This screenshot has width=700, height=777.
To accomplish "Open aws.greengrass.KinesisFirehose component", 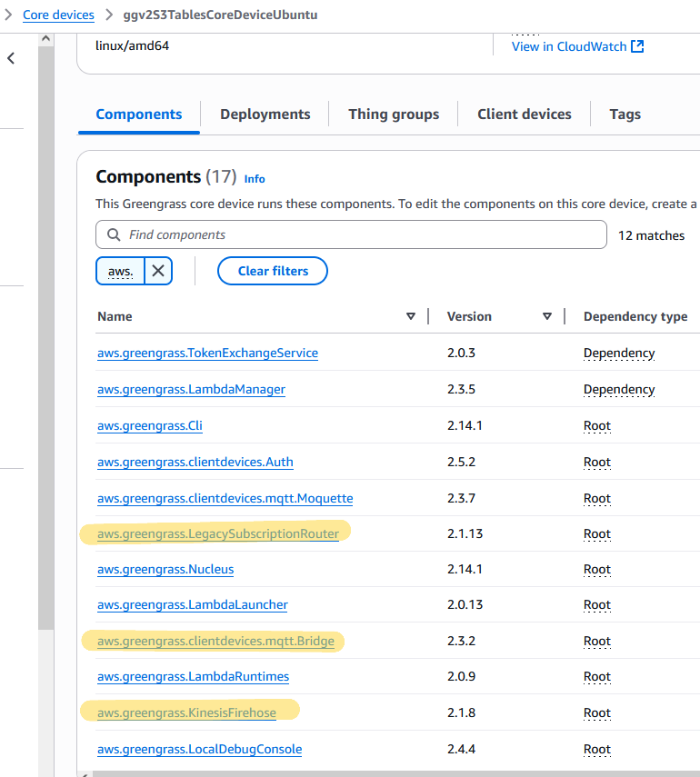I will point(187,712).
